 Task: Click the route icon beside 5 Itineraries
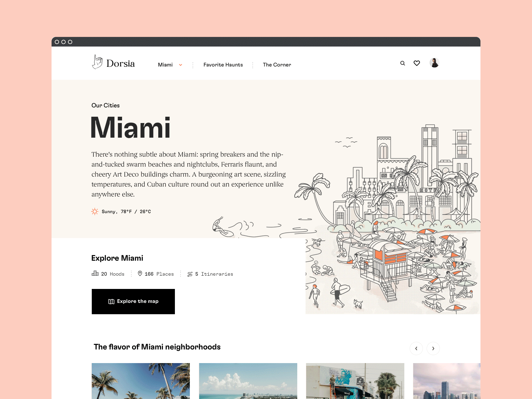point(190,274)
